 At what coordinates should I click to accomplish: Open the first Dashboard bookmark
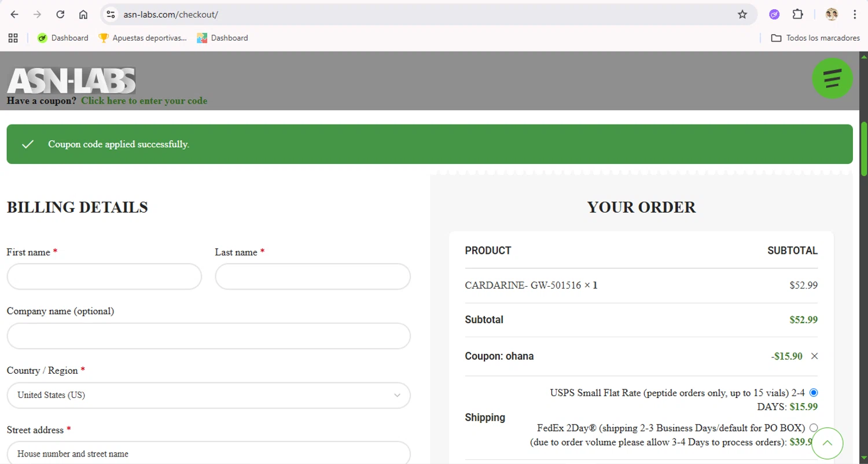click(62, 38)
